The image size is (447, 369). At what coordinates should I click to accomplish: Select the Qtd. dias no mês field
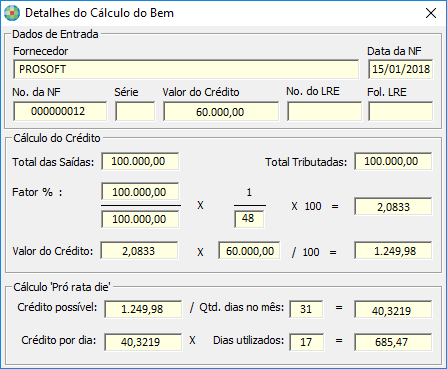(306, 309)
